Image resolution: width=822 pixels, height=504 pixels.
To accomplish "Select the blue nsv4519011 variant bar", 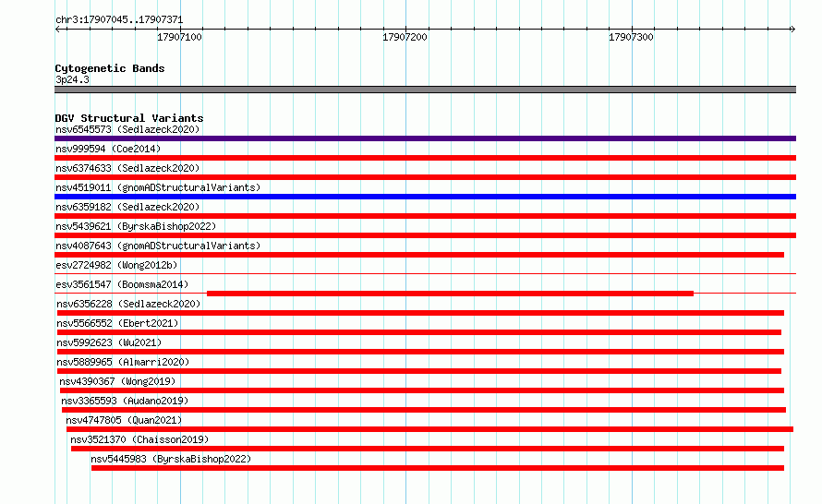I will coord(425,197).
